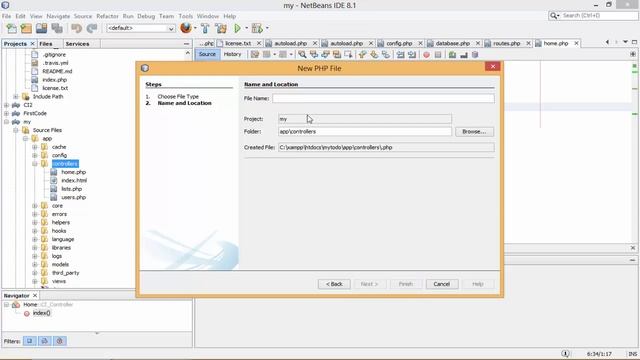Switch to the Files tab
Image resolution: width=640 pixels, height=360 pixels.
(46, 44)
